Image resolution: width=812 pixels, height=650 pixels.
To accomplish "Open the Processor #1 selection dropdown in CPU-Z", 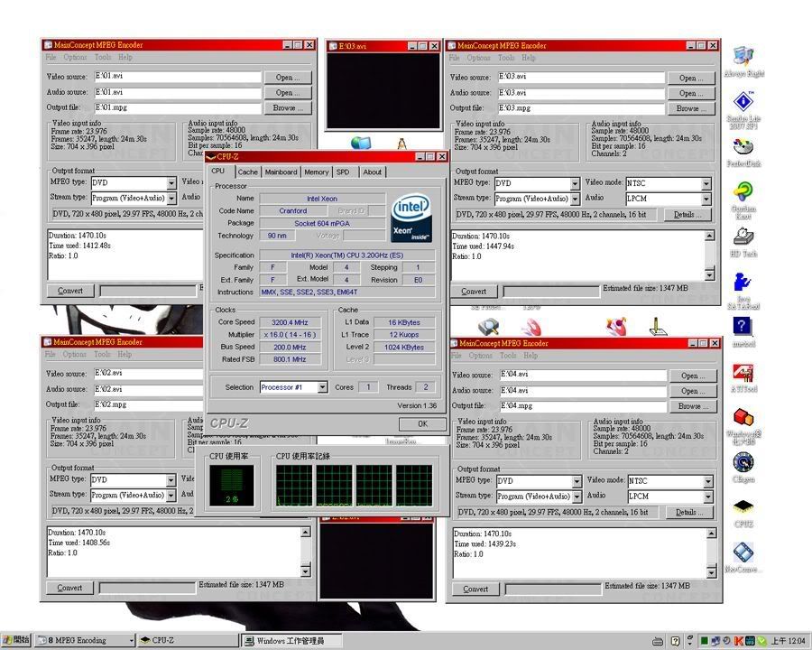I will [323, 387].
